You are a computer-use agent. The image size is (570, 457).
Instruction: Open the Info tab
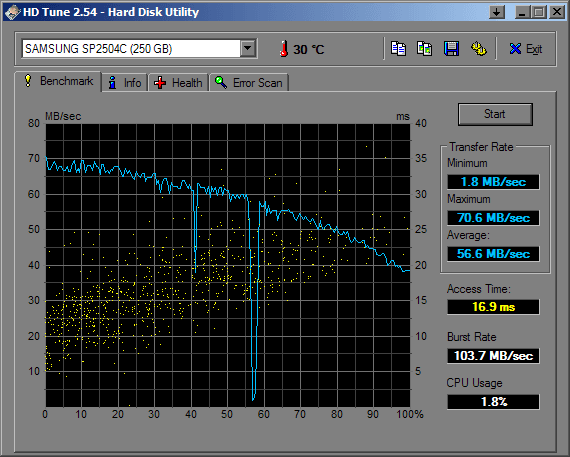click(125, 83)
